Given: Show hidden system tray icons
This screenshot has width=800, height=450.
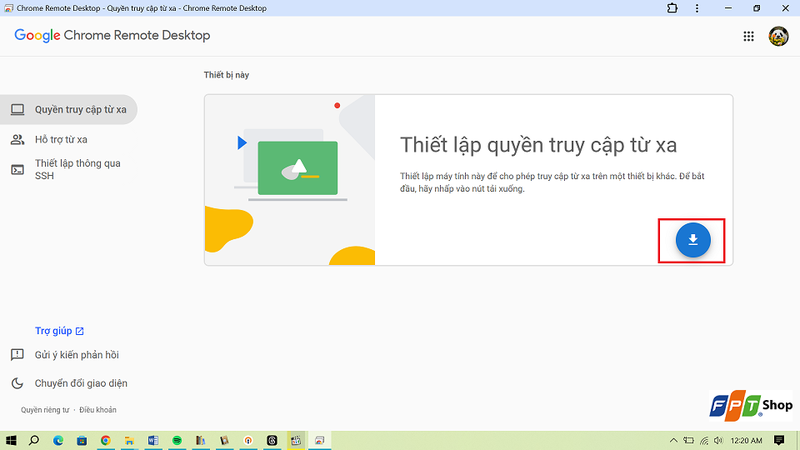Looking at the screenshot, I should click(x=673, y=440).
